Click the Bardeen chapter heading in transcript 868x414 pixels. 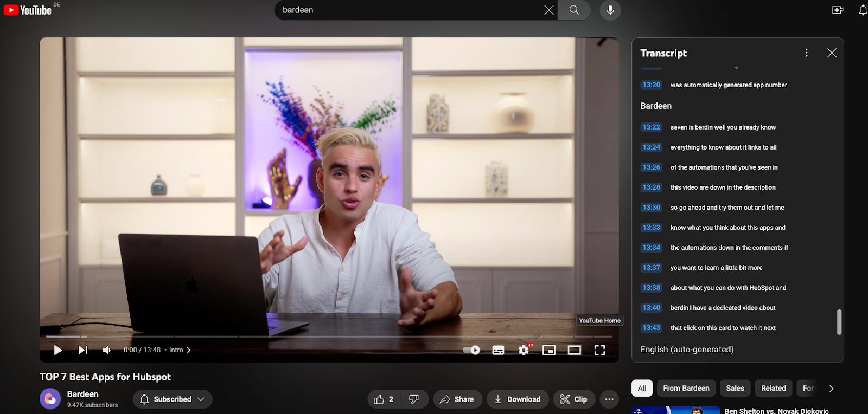[x=656, y=106]
